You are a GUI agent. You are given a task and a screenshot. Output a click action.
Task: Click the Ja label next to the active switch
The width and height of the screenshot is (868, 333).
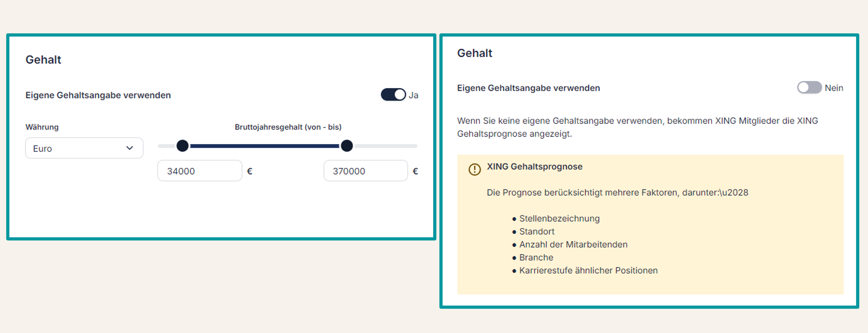tap(414, 95)
